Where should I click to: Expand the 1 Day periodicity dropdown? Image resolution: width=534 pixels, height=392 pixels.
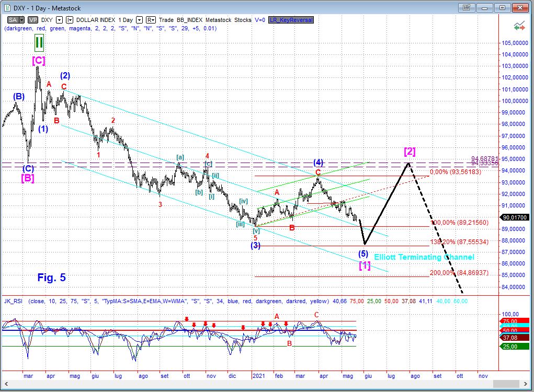click(x=138, y=20)
